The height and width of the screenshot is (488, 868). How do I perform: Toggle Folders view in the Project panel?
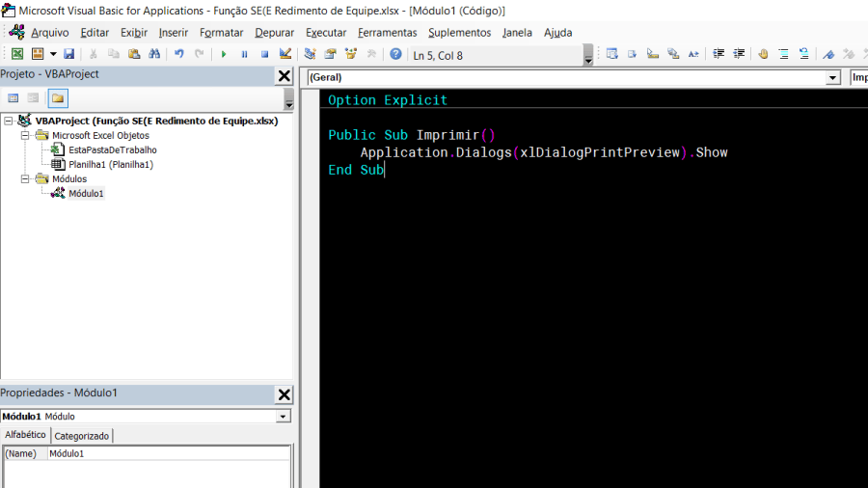click(58, 98)
